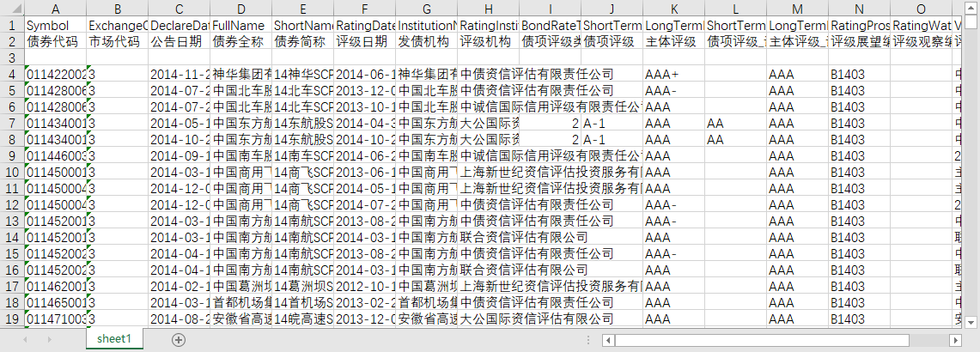Select row 10 header
This screenshot has width=980, height=352.
pos(13,172)
